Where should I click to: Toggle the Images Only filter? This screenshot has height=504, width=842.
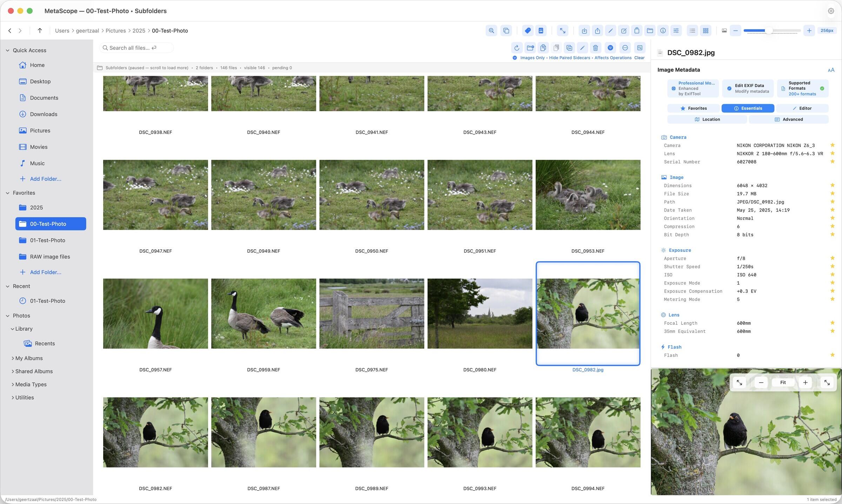532,58
